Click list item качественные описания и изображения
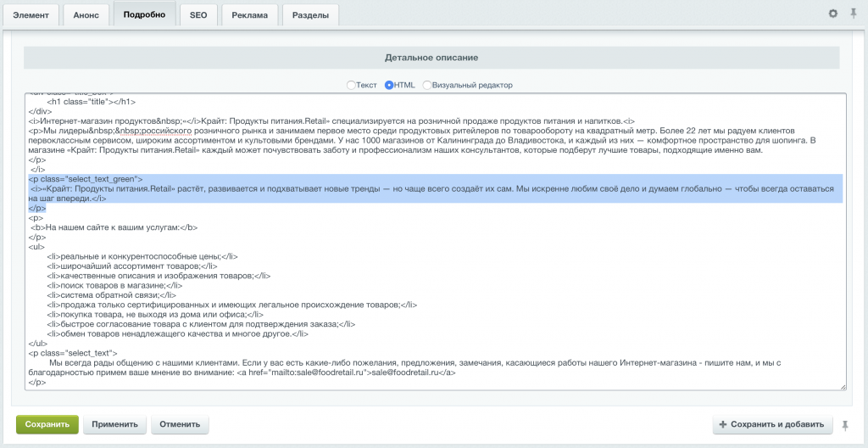868x448 pixels. point(159,276)
